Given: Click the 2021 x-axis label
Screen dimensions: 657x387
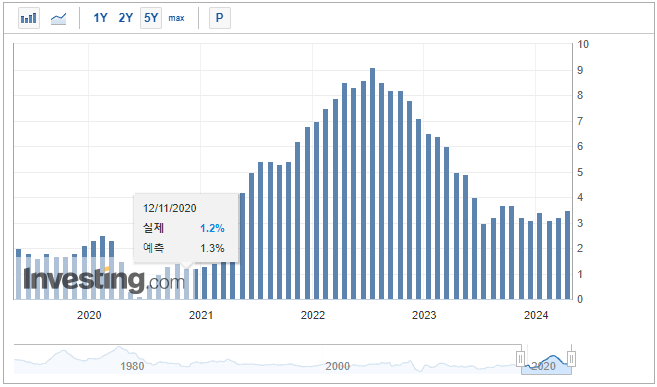Looking at the screenshot, I should coord(201,315).
